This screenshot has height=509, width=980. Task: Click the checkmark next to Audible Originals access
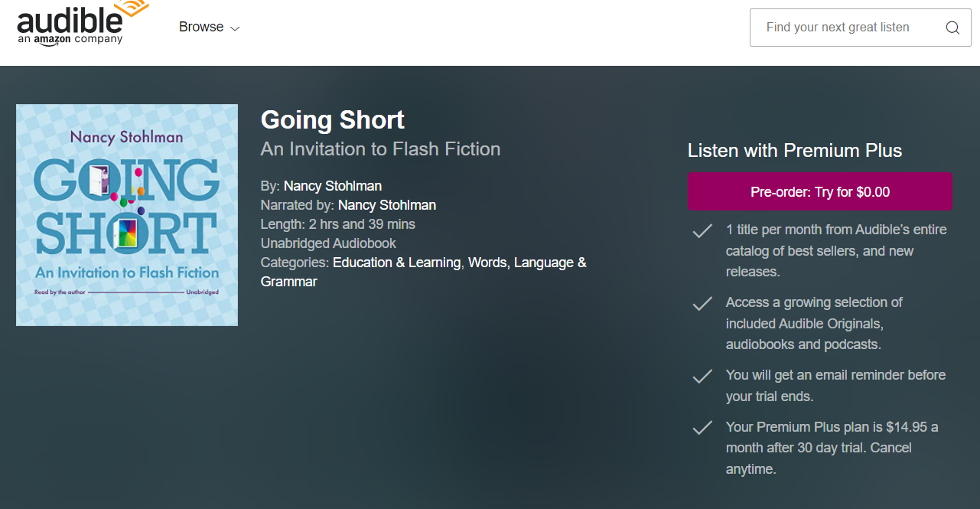click(x=702, y=304)
